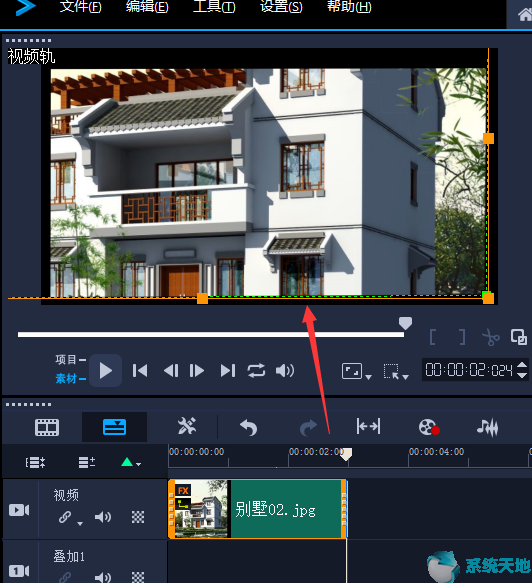Click the overlay track 1 camera icon
The image size is (532, 583).
point(19,571)
